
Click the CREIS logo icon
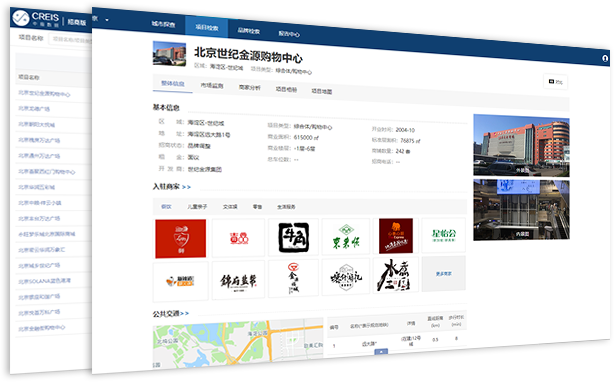pyautogui.click(x=21, y=18)
